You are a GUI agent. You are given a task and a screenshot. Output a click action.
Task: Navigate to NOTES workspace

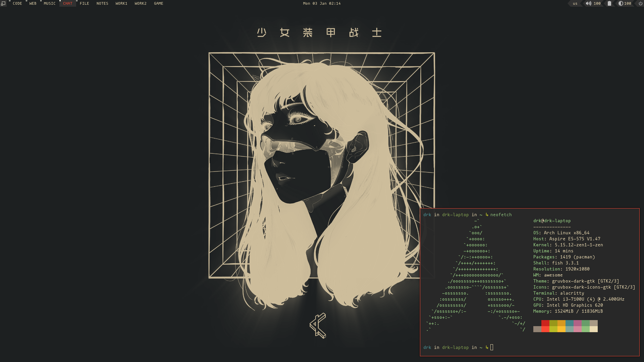(102, 4)
